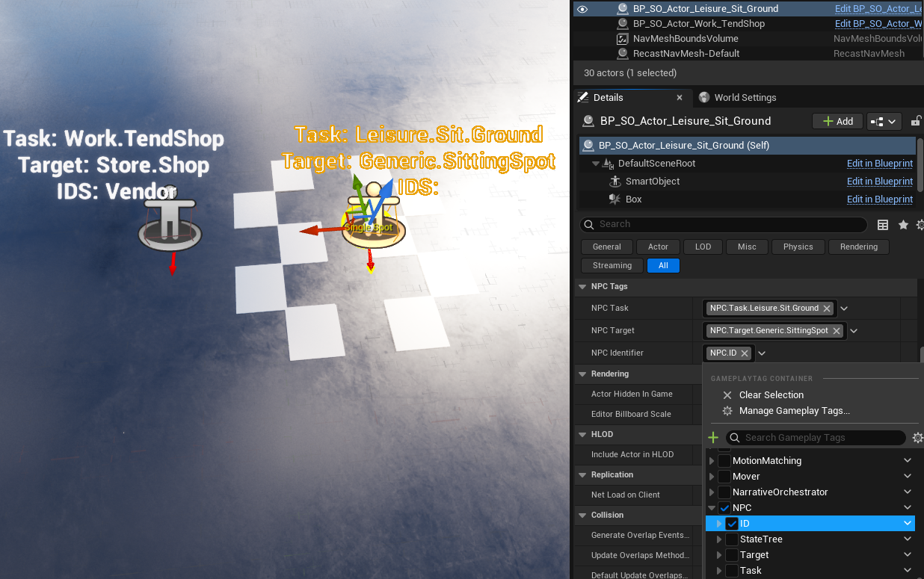Image resolution: width=924 pixels, height=579 pixels.
Task: Select the SmartObject component
Action: pyautogui.click(x=652, y=182)
